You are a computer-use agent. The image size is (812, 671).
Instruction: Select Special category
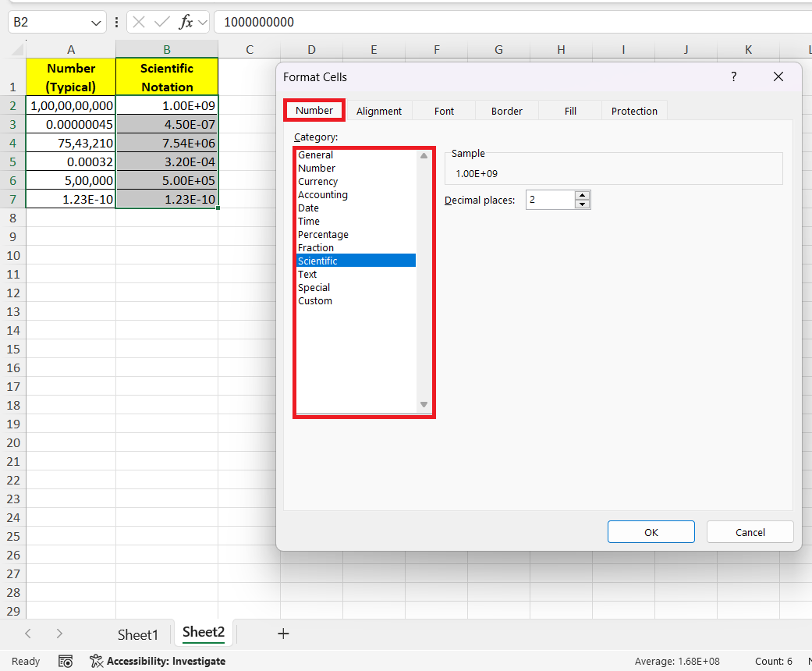(356, 288)
